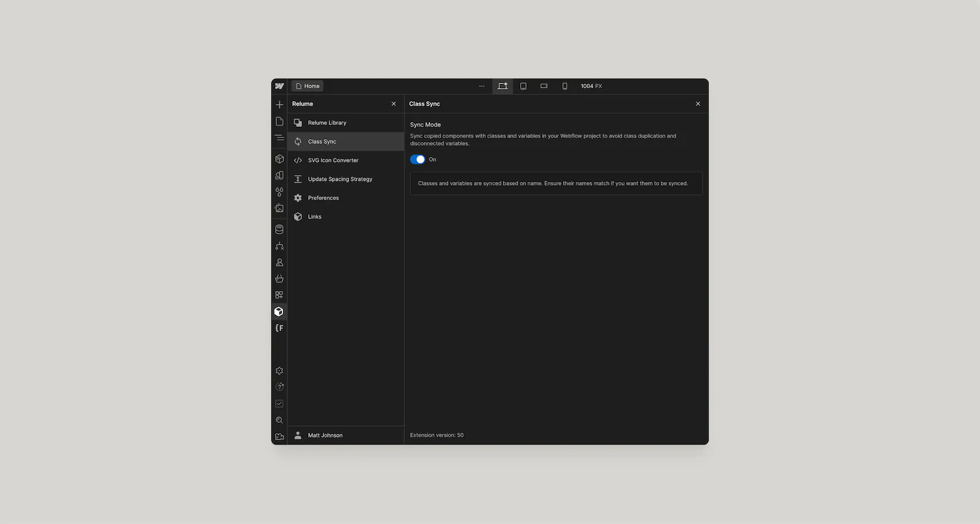Screen dimensions: 980x524
Task: Open Update Spacing Strategy
Action: pos(346,179)
